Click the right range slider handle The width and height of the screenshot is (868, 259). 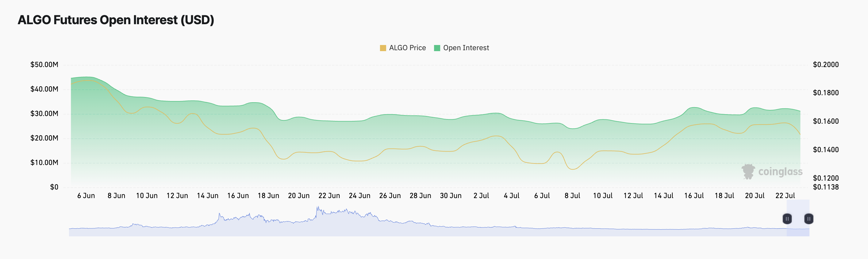tap(809, 219)
